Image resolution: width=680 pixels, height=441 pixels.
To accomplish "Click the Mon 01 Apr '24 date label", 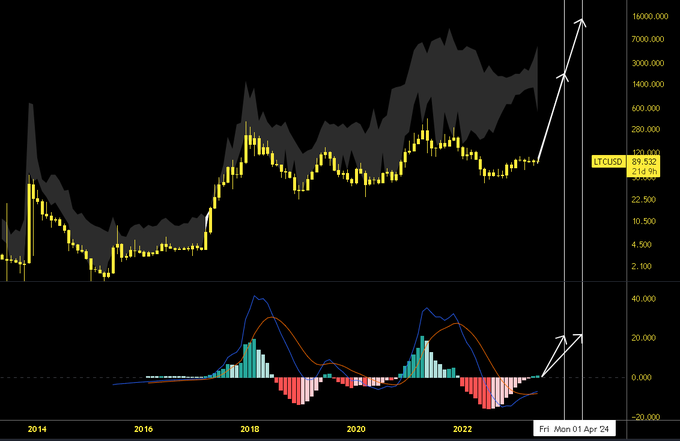I will [582, 429].
